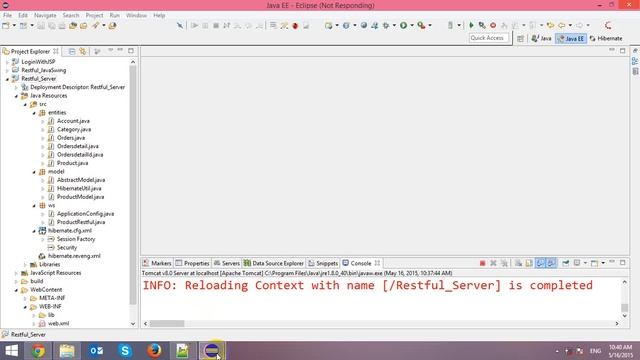640x360 pixels.
Task: Click Remove All Terminated Launches icon
Action: click(x=504, y=263)
